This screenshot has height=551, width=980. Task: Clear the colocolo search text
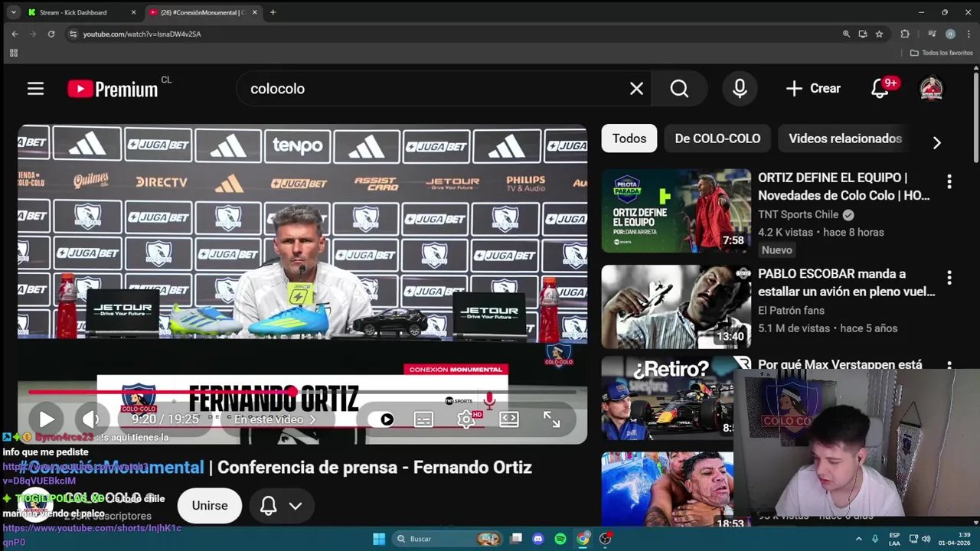636,89
